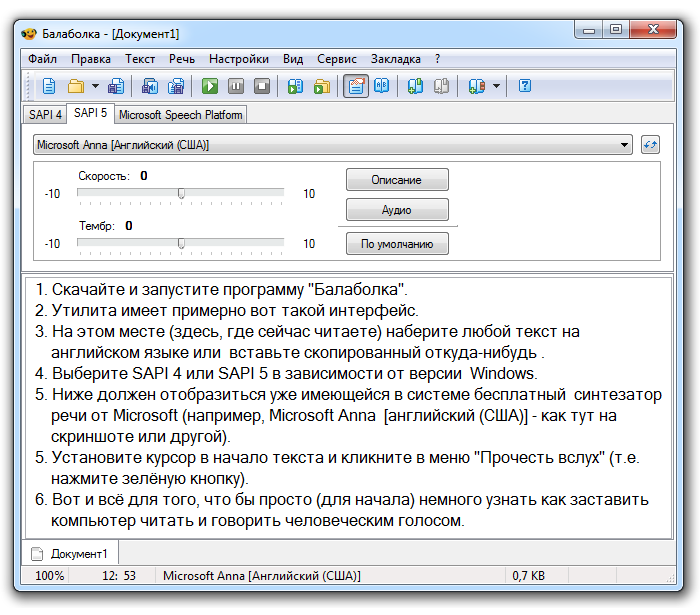This screenshot has height=615, width=700.
Task: Insert a quick bookmark with toolbar icon
Action: [415, 86]
